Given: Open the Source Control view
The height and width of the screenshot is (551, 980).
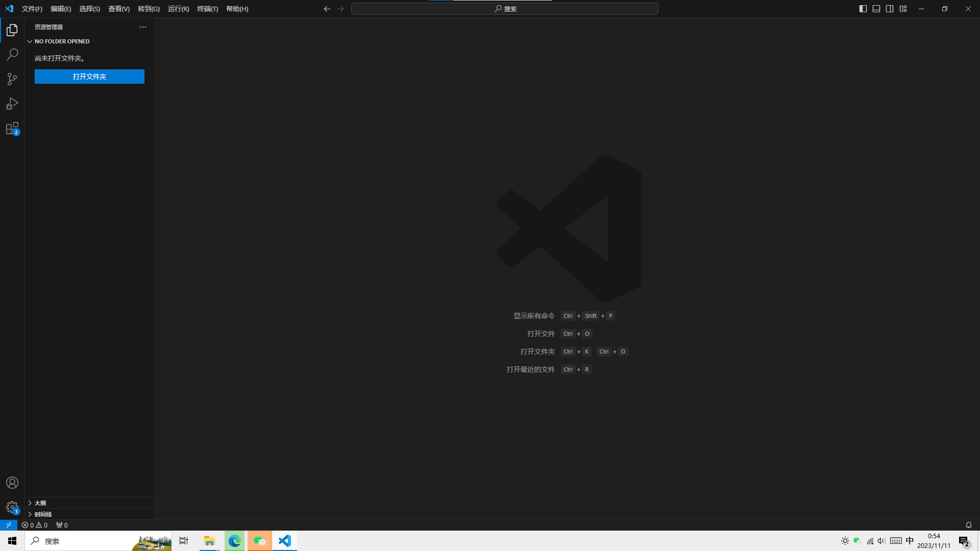Looking at the screenshot, I should (12, 79).
